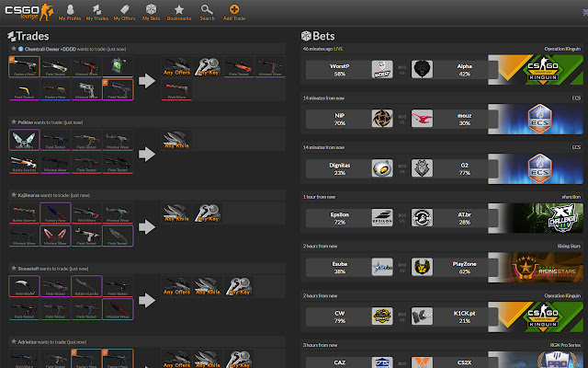Open the Search magnifier

coord(207,11)
